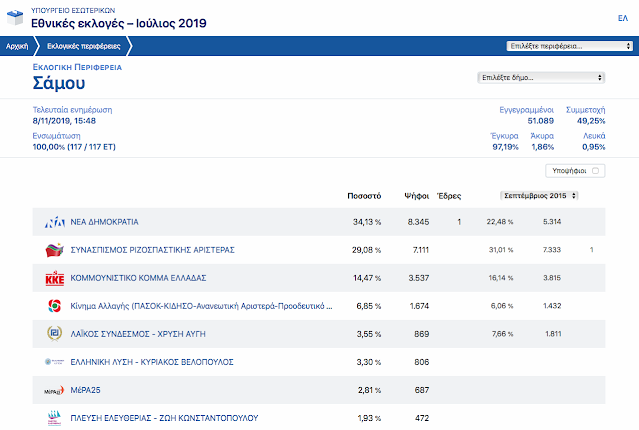Click the Ψήφοι column header
The image size is (639, 430).
coord(416,196)
